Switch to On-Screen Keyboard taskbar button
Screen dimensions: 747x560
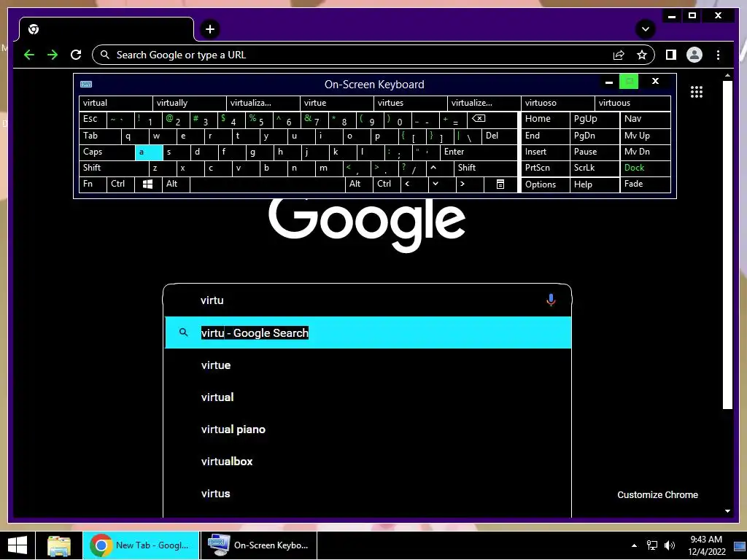click(x=259, y=545)
